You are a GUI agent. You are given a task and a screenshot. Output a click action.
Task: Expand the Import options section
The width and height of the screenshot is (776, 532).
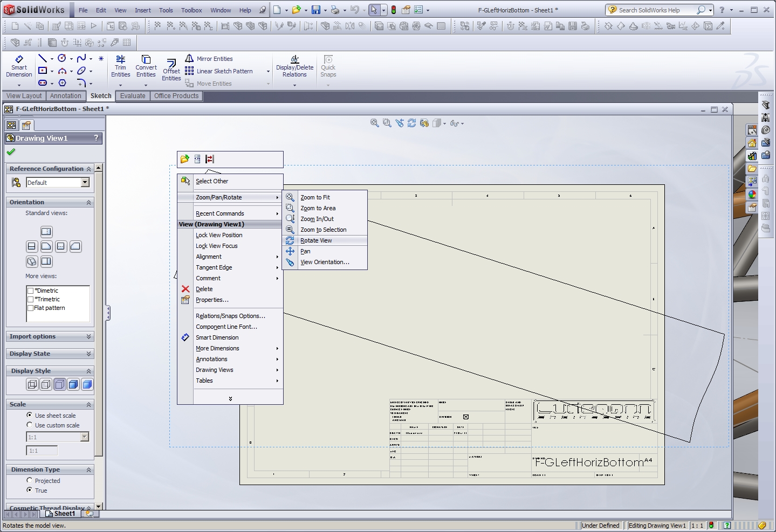(x=50, y=336)
